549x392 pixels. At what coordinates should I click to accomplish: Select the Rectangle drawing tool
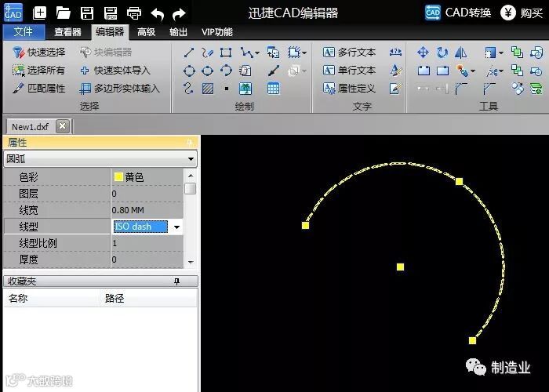coord(226,53)
